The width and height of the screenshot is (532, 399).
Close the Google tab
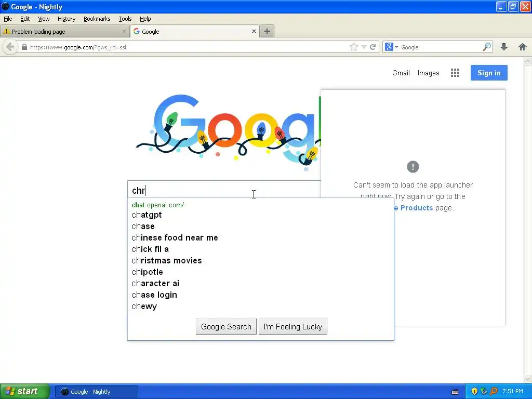(254, 31)
